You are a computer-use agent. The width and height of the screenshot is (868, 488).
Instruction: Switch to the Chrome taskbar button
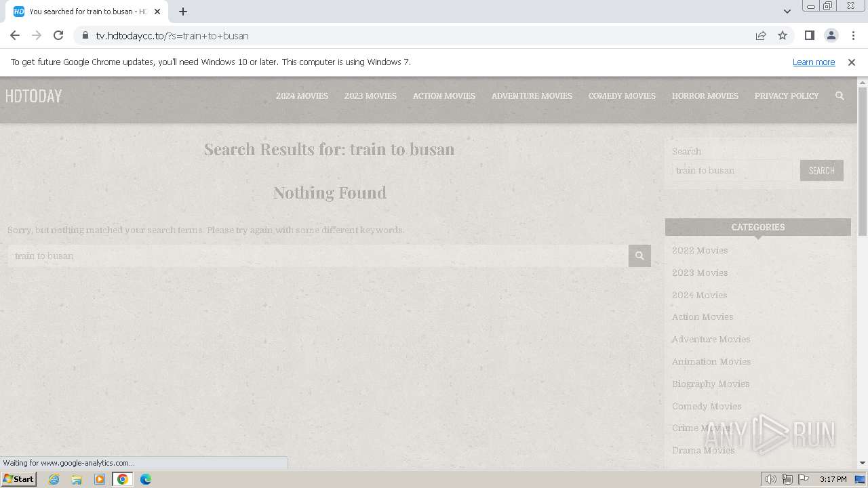coord(123,479)
